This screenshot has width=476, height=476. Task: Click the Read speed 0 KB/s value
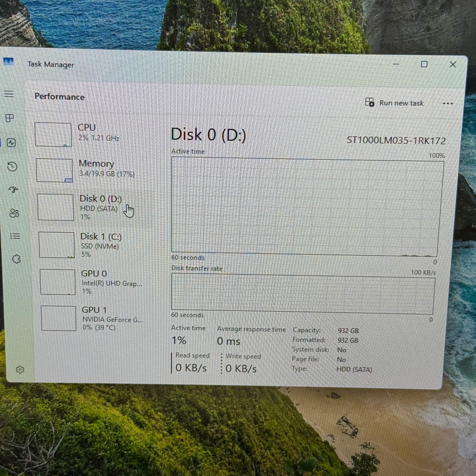[191, 368]
